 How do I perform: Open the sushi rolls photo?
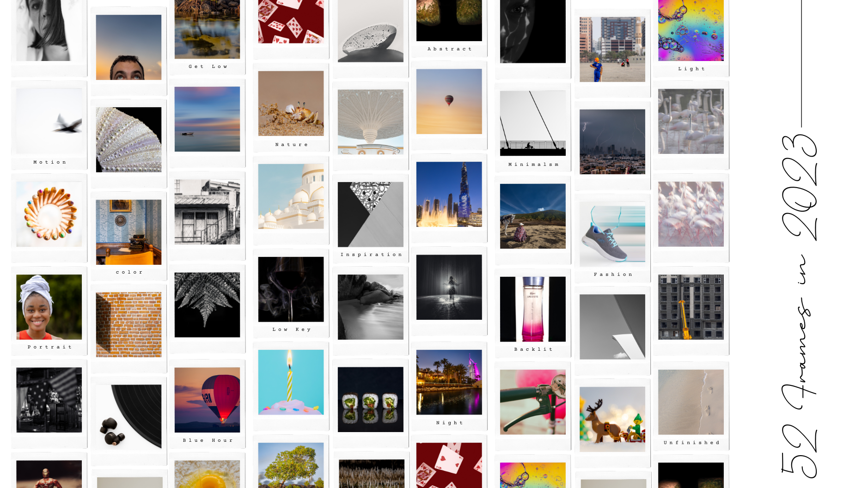[x=370, y=400]
